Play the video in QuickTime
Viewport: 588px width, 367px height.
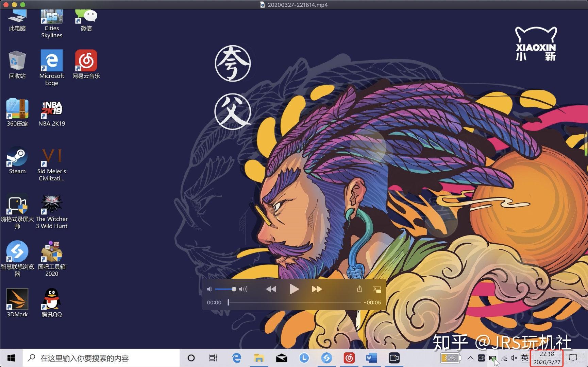coord(294,289)
